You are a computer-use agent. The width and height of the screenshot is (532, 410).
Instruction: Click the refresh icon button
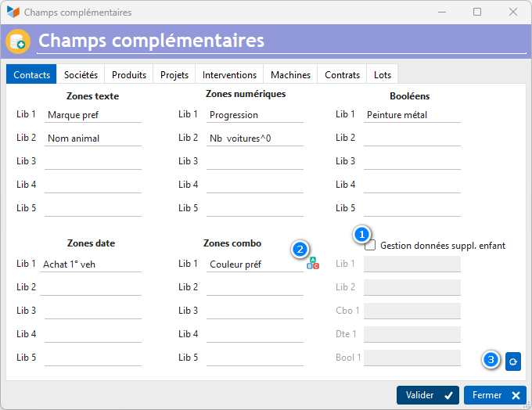click(x=512, y=361)
